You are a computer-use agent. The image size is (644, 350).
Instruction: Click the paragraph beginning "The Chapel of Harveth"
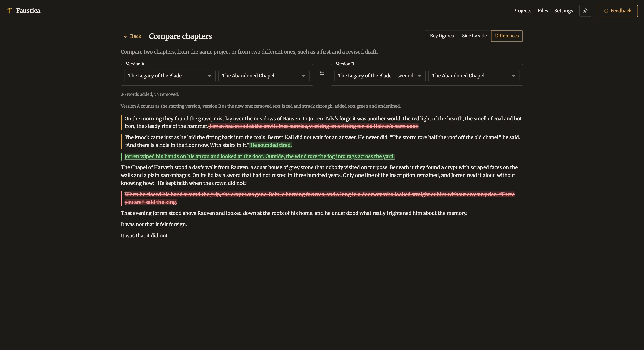tap(319, 175)
